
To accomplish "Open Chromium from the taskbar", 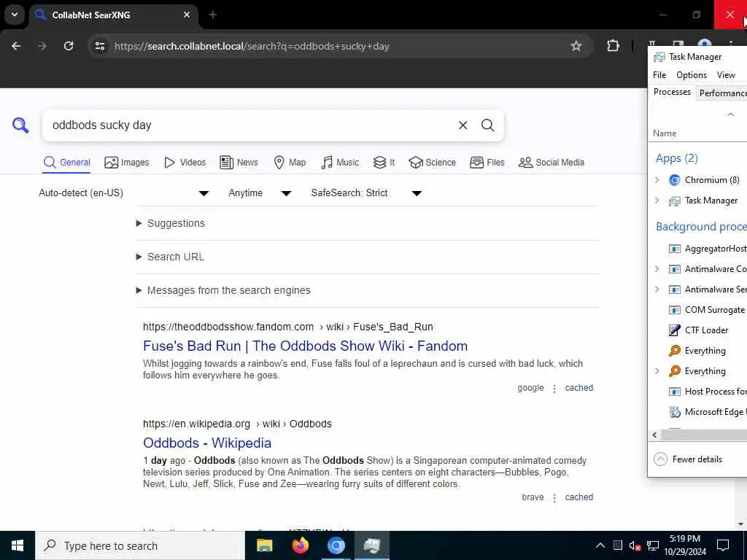I will (x=336, y=545).
